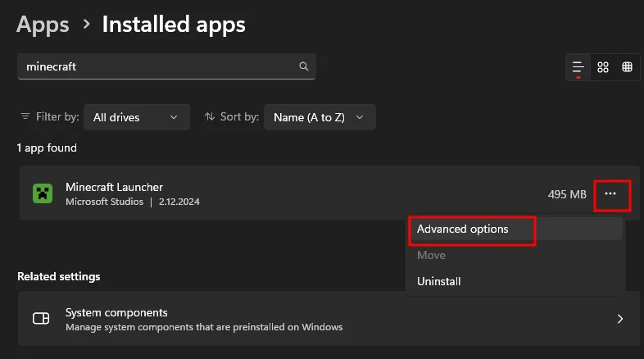This screenshot has width=644, height=359.
Task: Switch to table view layout
Action: (x=627, y=67)
